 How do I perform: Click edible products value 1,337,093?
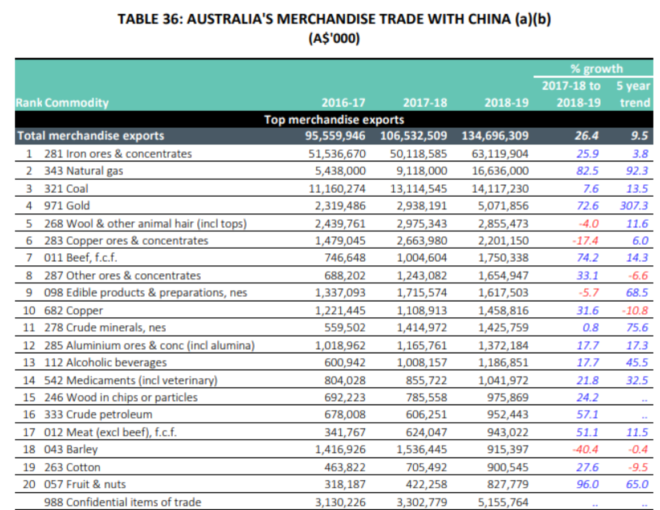click(340, 292)
